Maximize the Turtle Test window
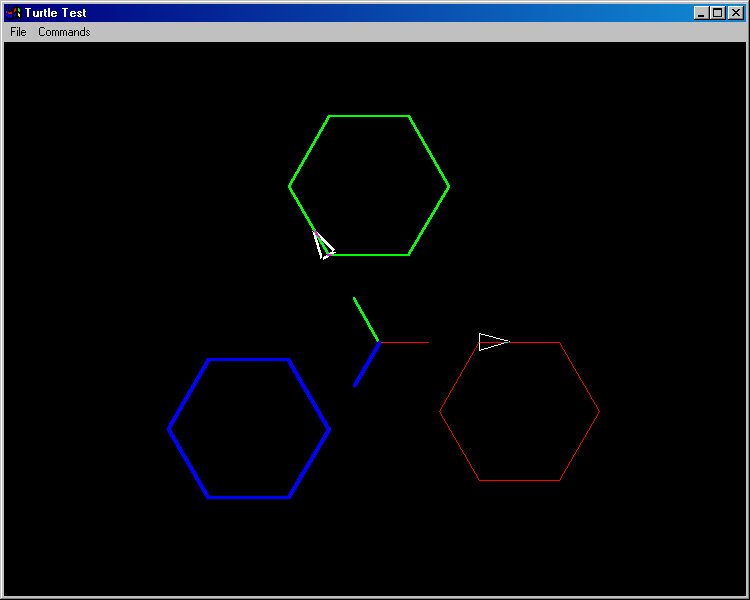 coord(717,13)
